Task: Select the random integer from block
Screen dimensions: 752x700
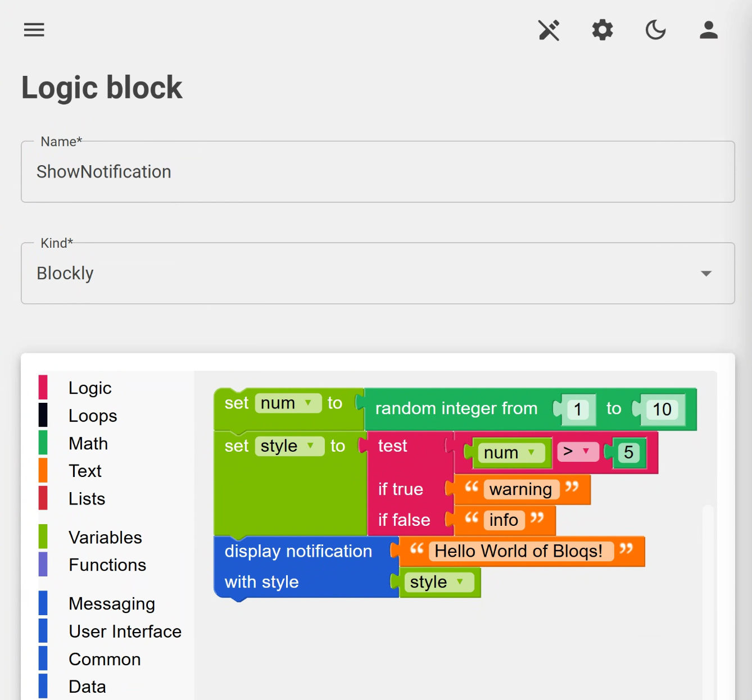Action: (456, 408)
